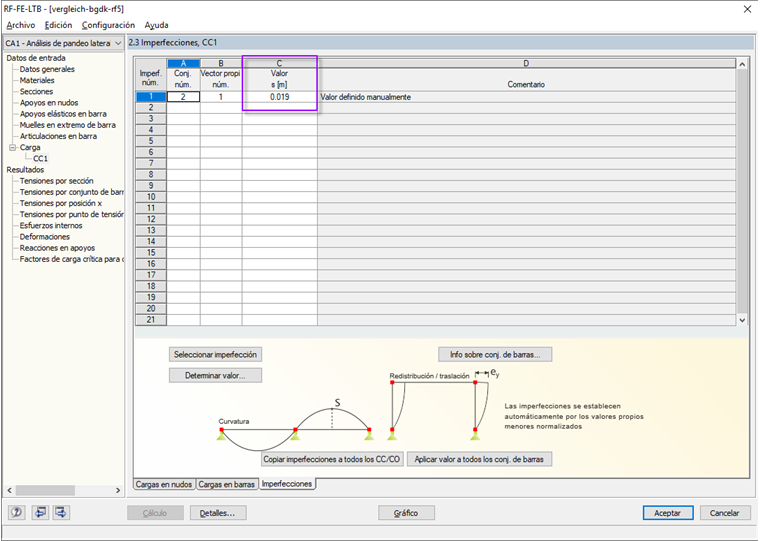Open the Edición menu
760x541 pixels.
coord(58,25)
